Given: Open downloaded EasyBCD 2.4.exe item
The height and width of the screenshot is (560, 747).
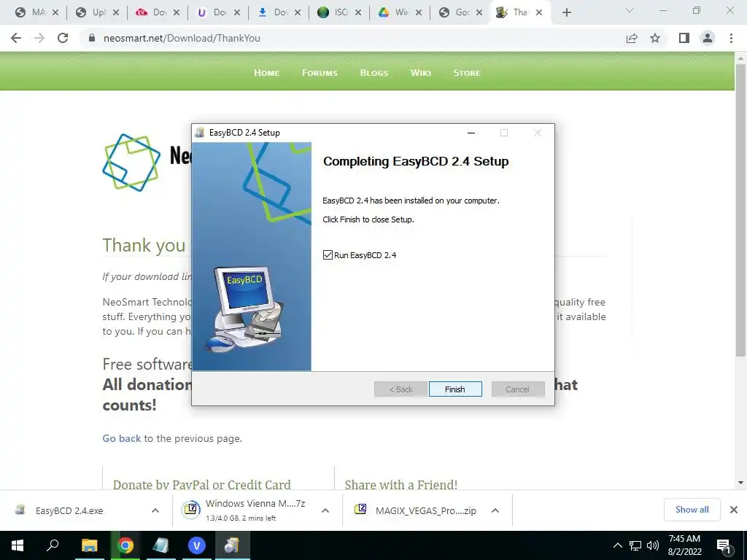Looking at the screenshot, I should [69, 510].
